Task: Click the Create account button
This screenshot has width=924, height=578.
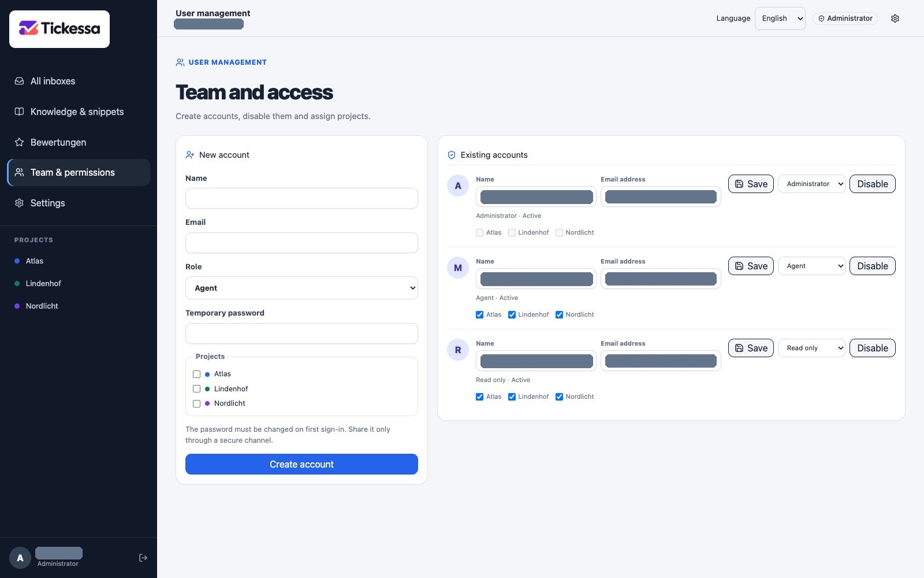Action: tap(301, 464)
